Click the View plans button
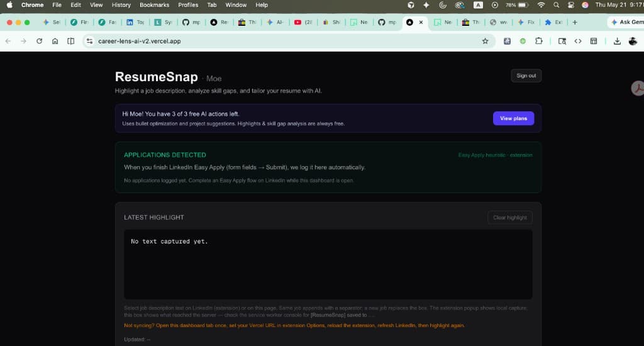This screenshot has width=644, height=346. [513, 118]
